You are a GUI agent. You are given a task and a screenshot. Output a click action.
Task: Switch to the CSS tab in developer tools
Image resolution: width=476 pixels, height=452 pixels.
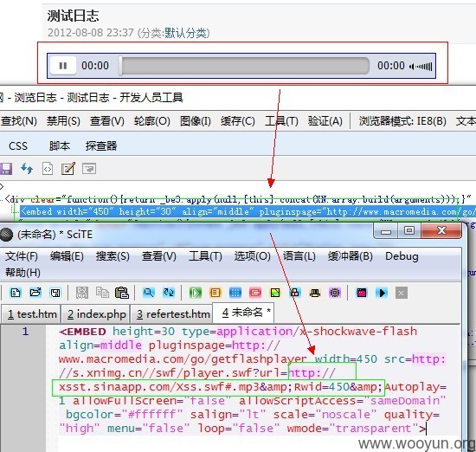click(18, 146)
